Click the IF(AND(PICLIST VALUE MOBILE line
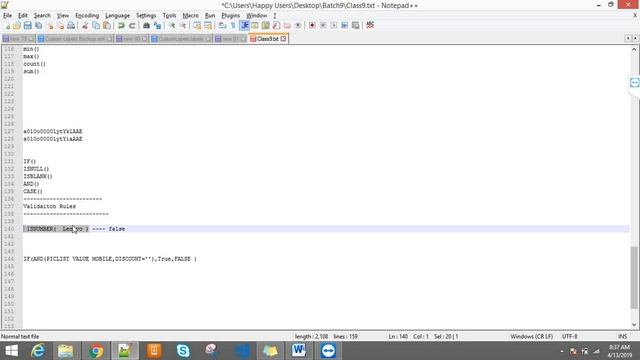This screenshot has height=360, width=640. (x=110, y=259)
